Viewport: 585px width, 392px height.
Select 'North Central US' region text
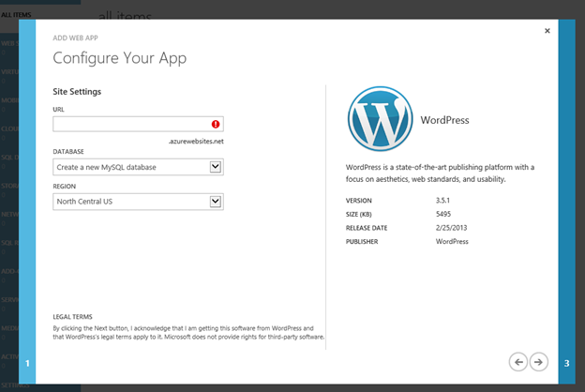pos(84,202)
